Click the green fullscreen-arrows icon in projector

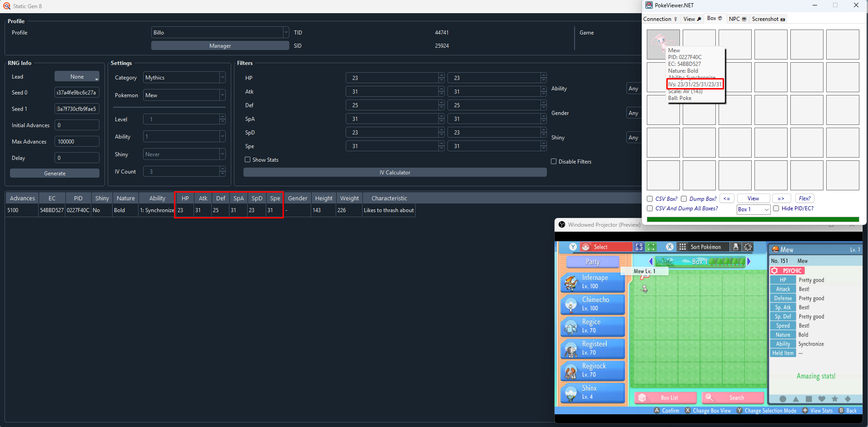[651, 247]
